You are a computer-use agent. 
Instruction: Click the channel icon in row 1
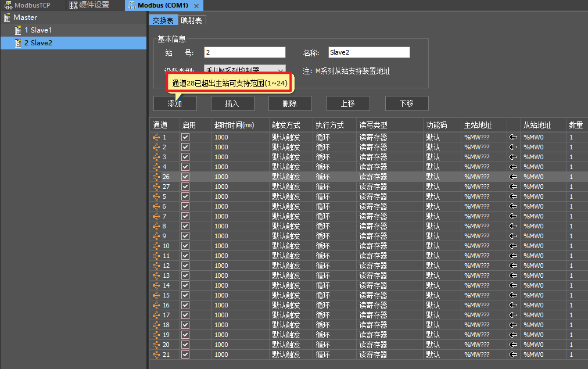pyautogui.click(x=156, y=137)
